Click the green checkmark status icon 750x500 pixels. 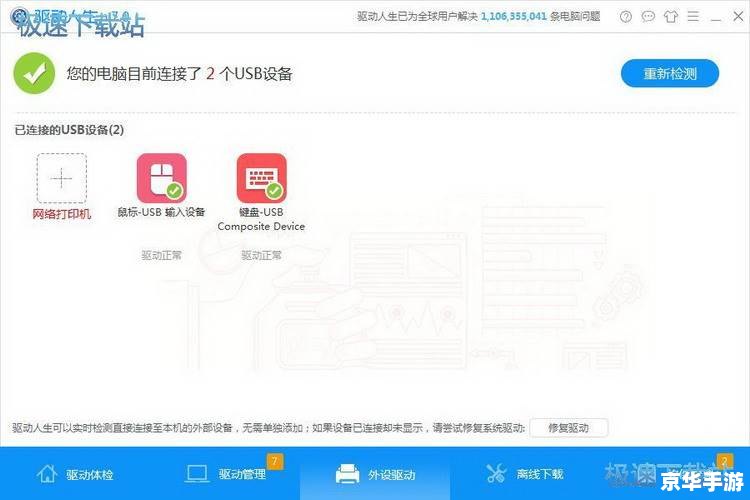(34, 74)
